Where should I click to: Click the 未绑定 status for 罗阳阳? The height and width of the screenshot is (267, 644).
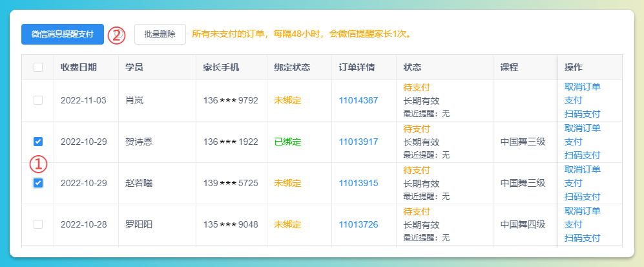pos(287,224)
